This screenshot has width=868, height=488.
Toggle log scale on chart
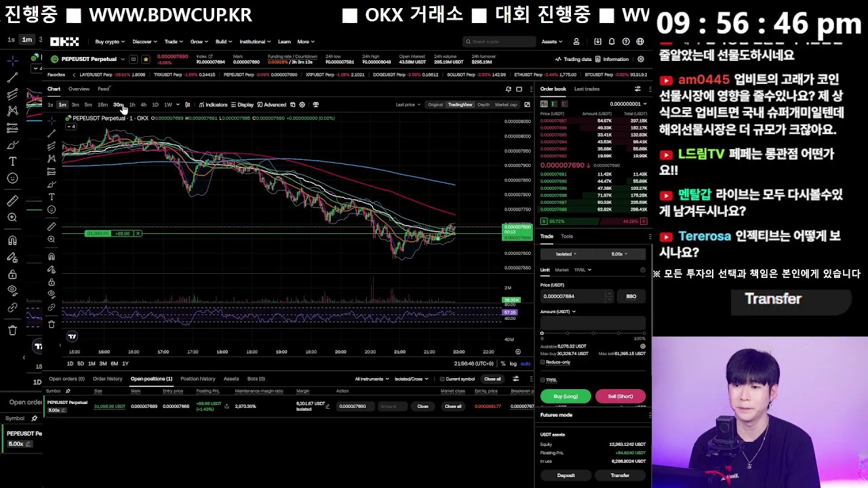[513, 363]
